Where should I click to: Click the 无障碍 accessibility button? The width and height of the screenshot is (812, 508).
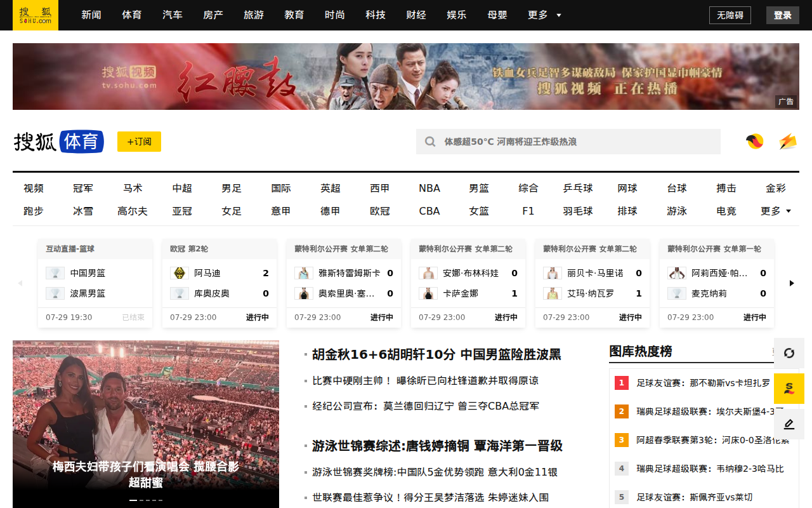730,15
